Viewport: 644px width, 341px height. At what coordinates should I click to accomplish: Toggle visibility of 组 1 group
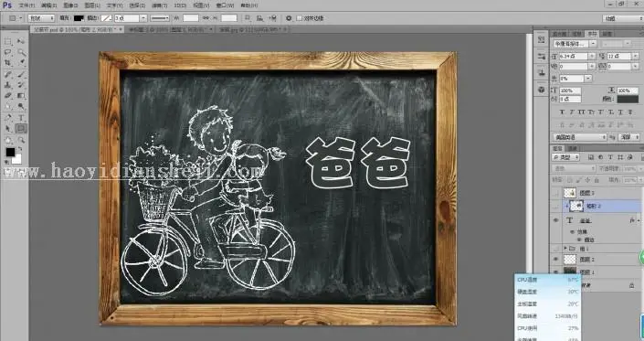(555, 249)
